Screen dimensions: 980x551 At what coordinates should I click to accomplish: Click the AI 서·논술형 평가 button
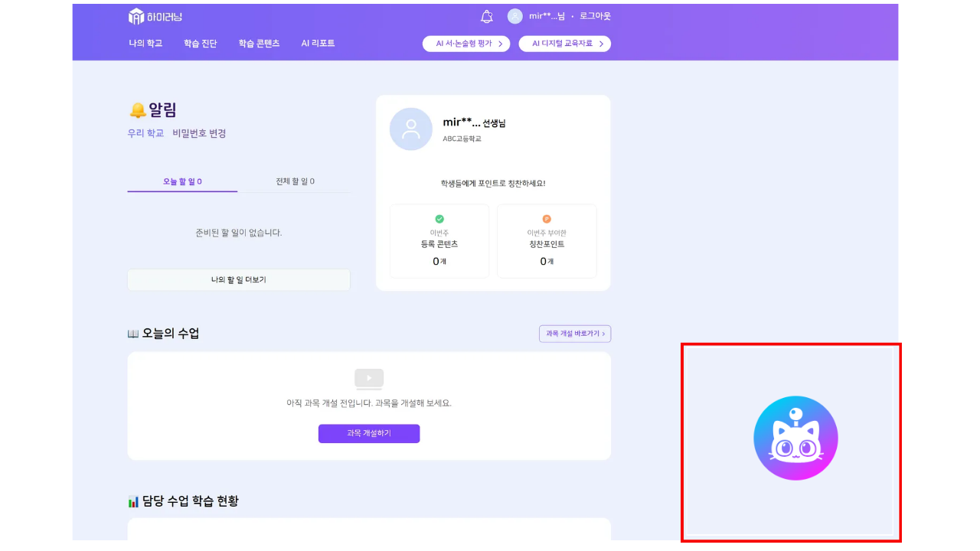(x=465, y=44)
